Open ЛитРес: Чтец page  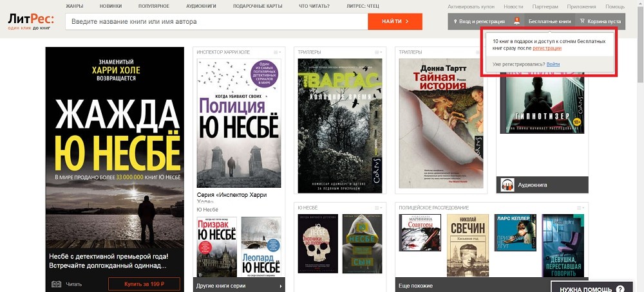[363, 6]
